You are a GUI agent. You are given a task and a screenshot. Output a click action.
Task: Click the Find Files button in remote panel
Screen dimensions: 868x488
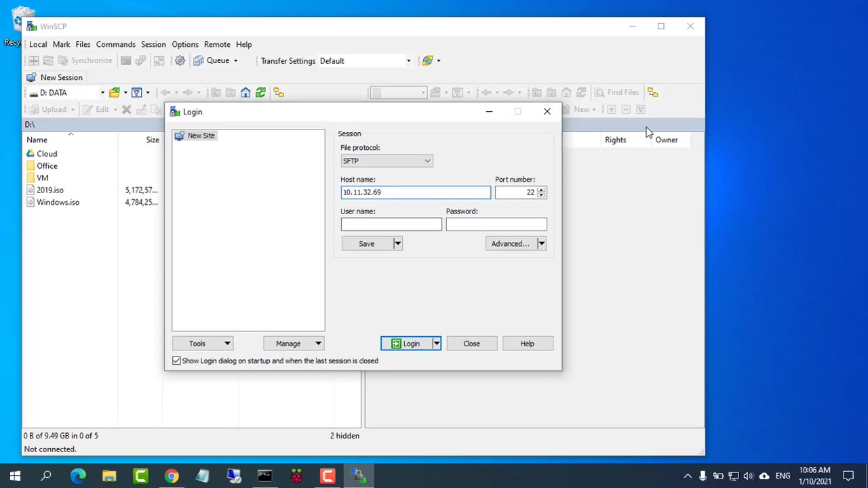[616, 92]
